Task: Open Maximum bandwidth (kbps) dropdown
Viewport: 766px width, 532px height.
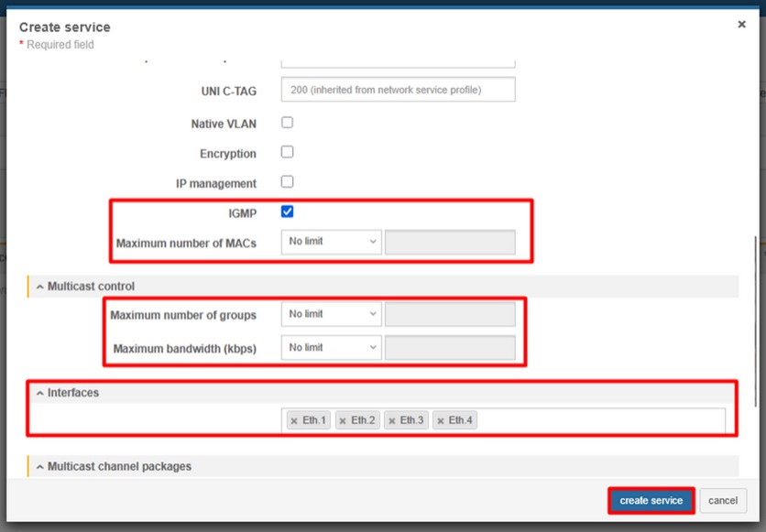Action: tap(331, 348)
